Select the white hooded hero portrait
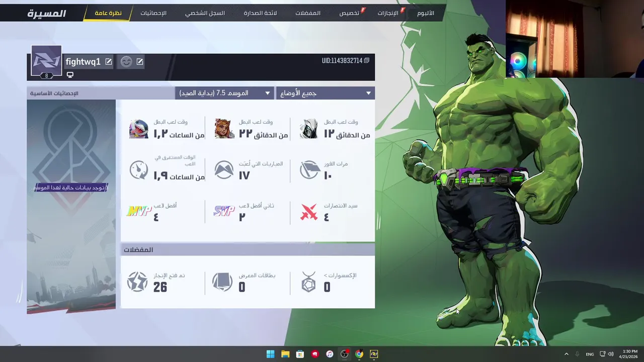Image resolution: width=644 pixels, height=362 pixels. [x=309, y=129]
